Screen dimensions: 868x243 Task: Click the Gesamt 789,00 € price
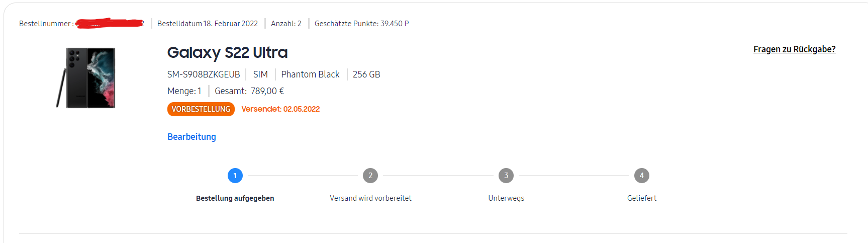tap(249, 91)
